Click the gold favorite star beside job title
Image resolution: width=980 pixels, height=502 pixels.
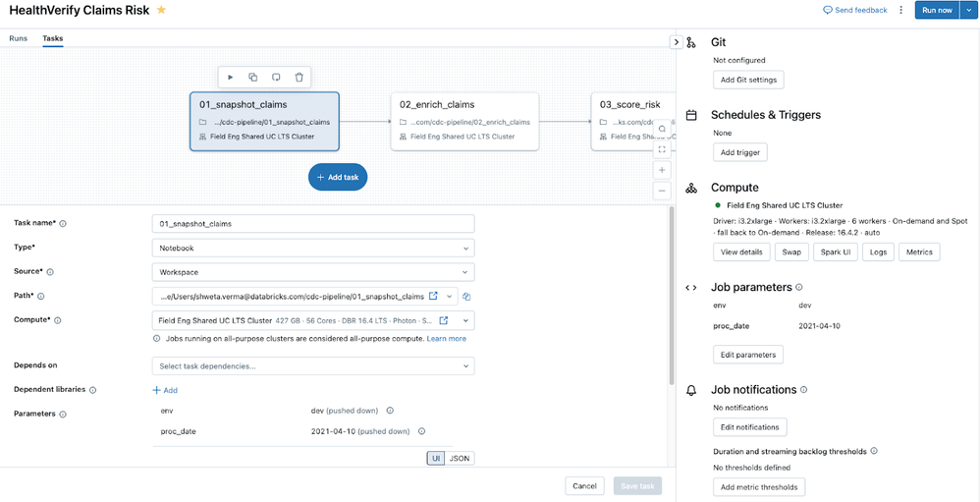161,10
